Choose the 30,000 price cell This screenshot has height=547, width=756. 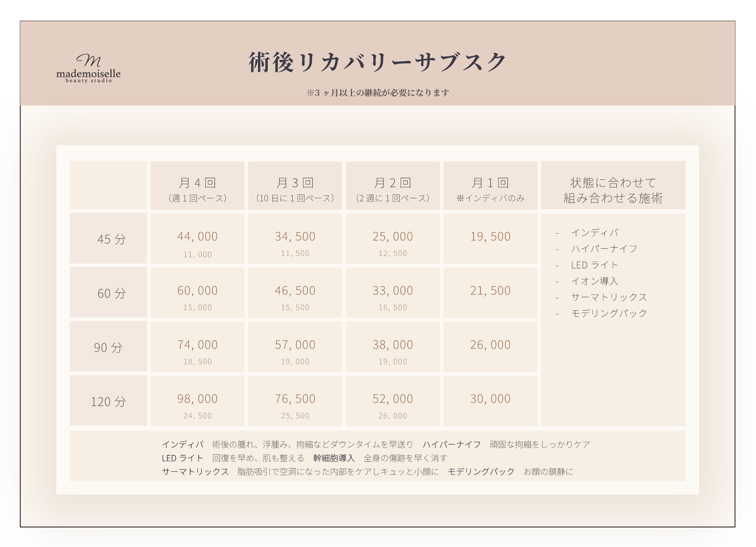tap(490, 399)
